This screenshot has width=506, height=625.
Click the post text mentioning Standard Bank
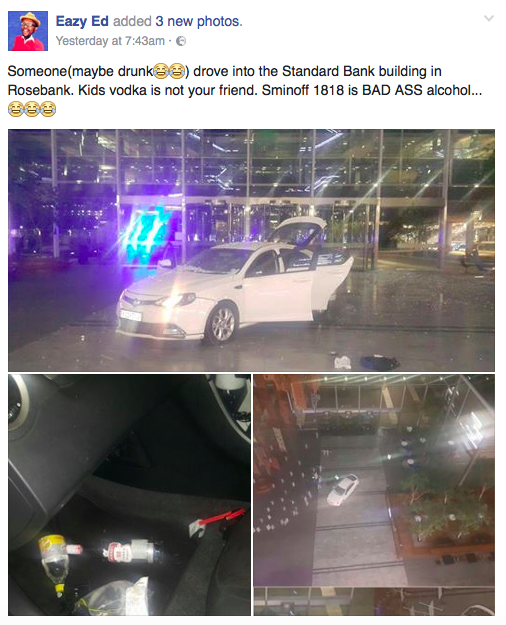tap(245, 81)
